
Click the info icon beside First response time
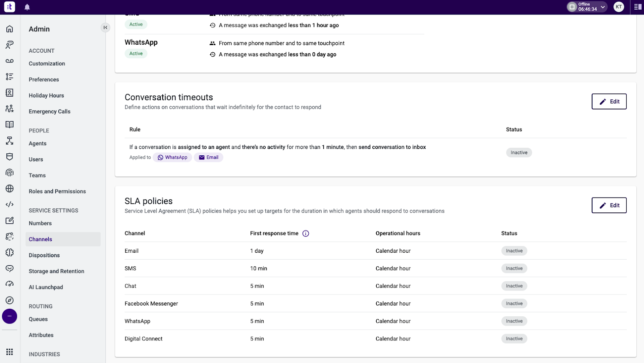coord(305,233)
